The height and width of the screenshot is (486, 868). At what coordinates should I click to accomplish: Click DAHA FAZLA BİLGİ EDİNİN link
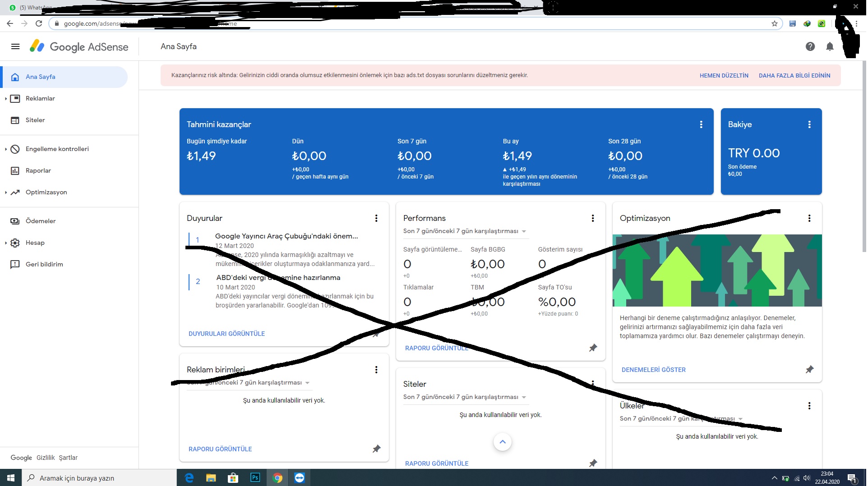pyautogui.click(x=794, y=76)
